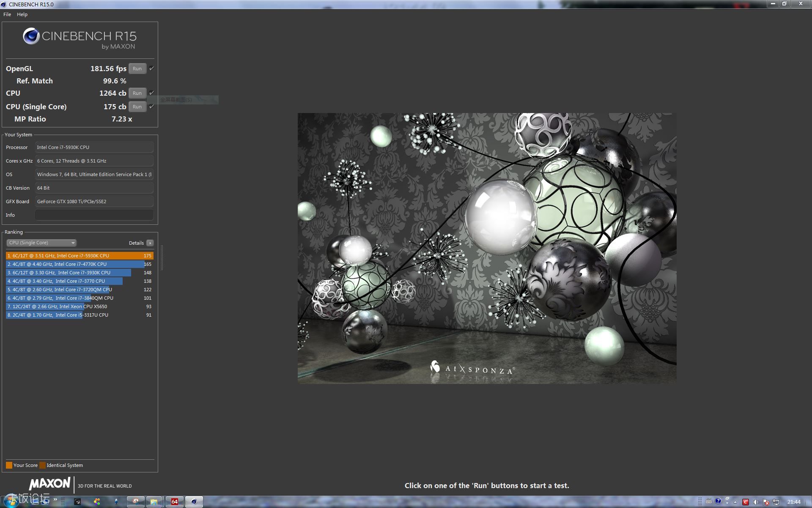Click the CB Version 64 Bit field
The height and width of the screenshot is (508, 812).
point(94,188)
